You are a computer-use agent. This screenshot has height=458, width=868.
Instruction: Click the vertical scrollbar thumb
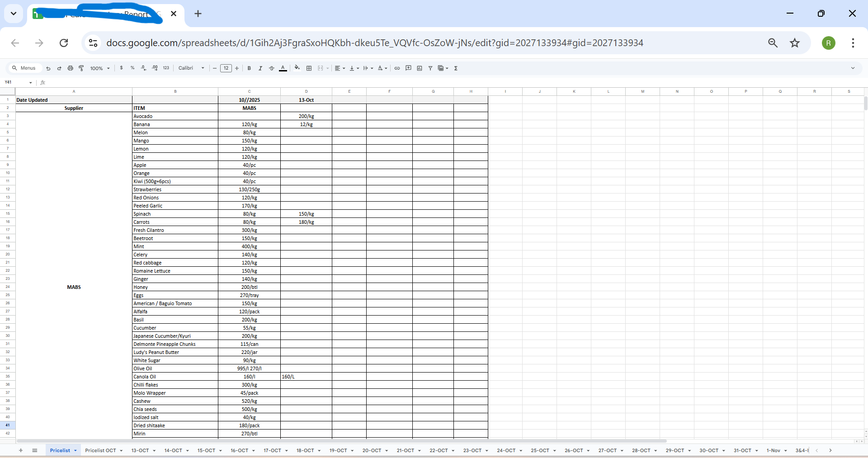[865, 103]
